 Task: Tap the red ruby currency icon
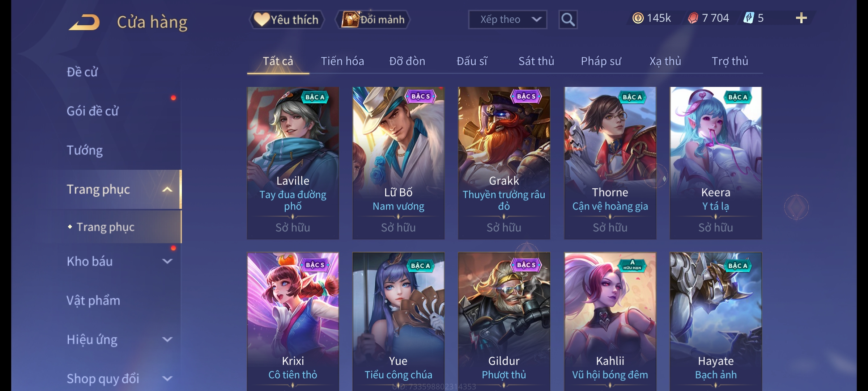tap(693, 18)
